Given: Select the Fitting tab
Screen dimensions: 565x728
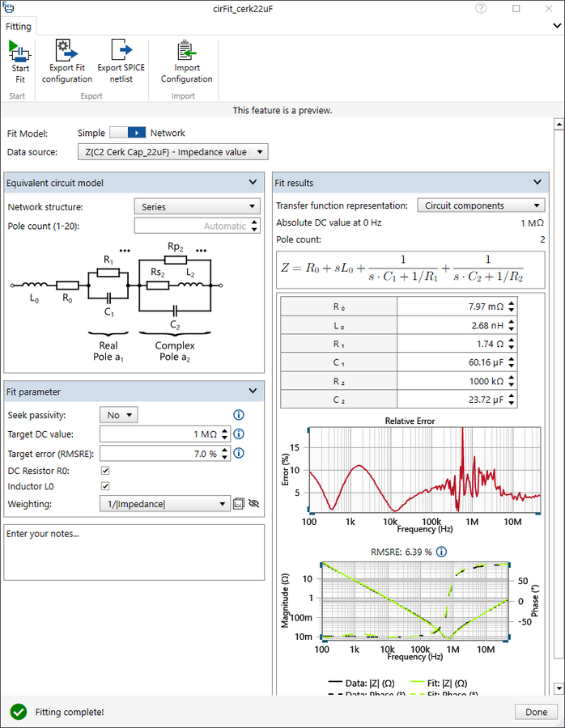Looking at the screenshot, I should [19, 27].
